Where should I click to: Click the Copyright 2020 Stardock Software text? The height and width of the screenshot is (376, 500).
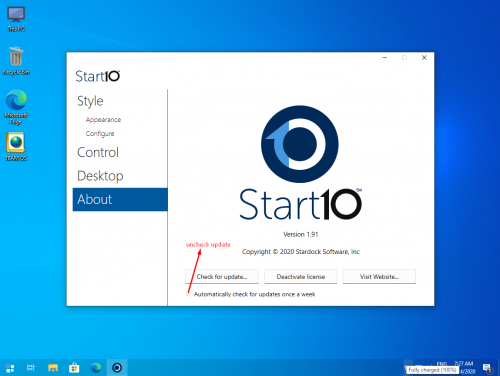point(301,252)
